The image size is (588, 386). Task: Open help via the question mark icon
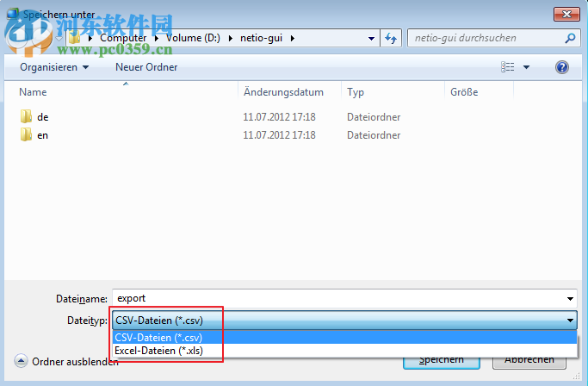[562, 67]
